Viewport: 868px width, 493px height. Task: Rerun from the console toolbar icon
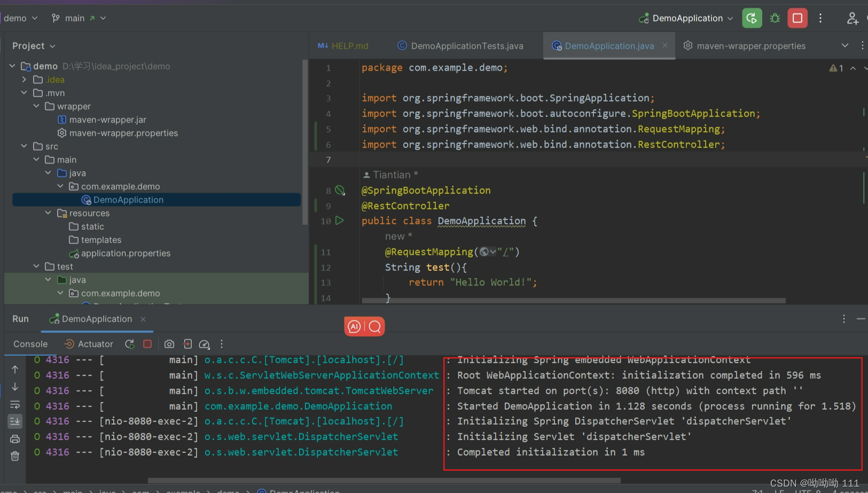tap(130, 344)
